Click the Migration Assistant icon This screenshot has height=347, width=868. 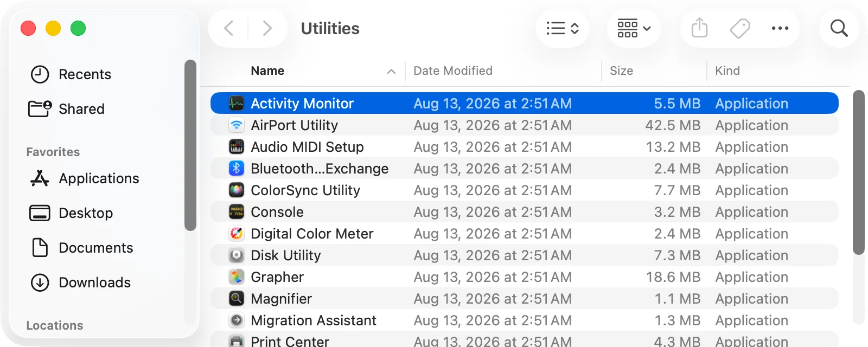tap(236, 320)
